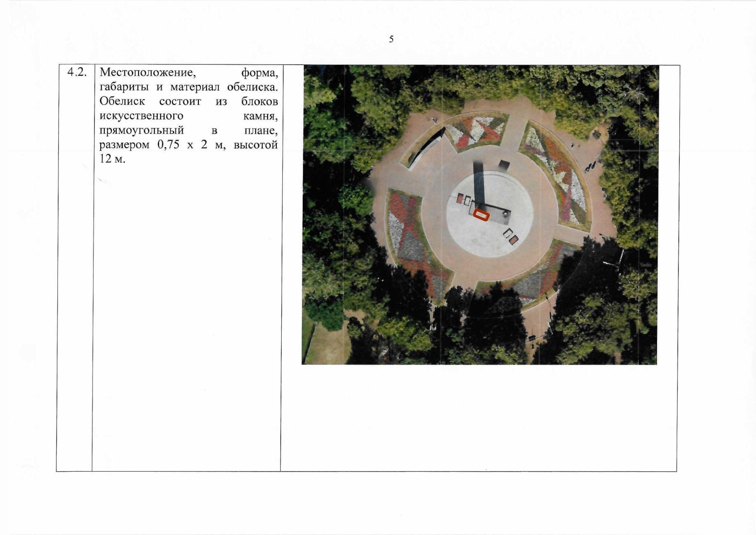Click the red obelisk marker rectangle
756x535 pixels.
[481, 215]
